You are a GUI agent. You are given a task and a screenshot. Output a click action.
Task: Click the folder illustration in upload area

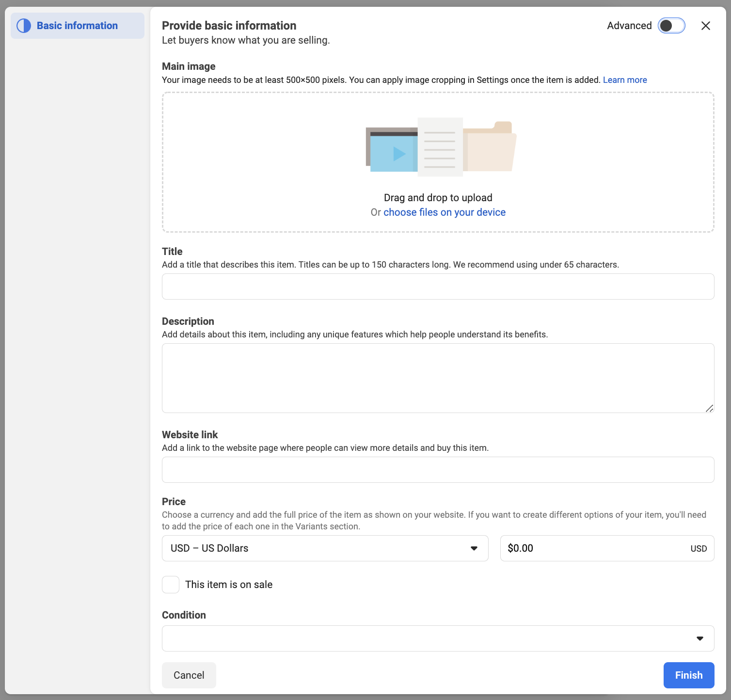point(490,147)
